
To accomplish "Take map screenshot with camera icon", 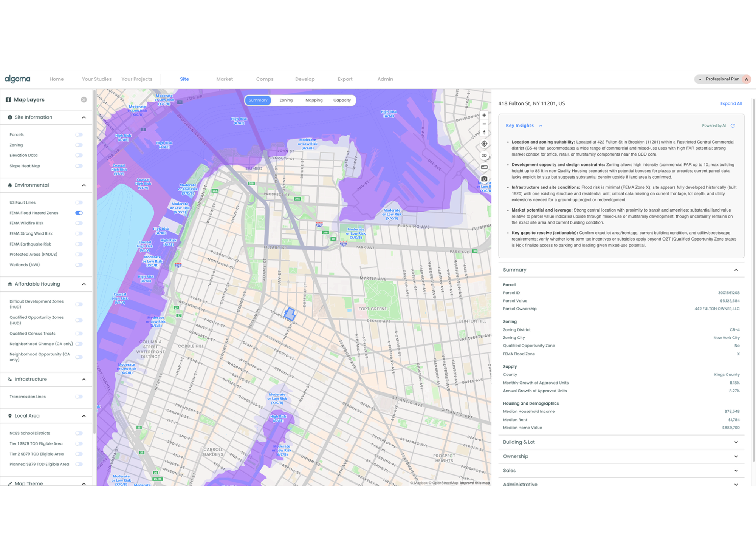I will click(x=484, y=179).
